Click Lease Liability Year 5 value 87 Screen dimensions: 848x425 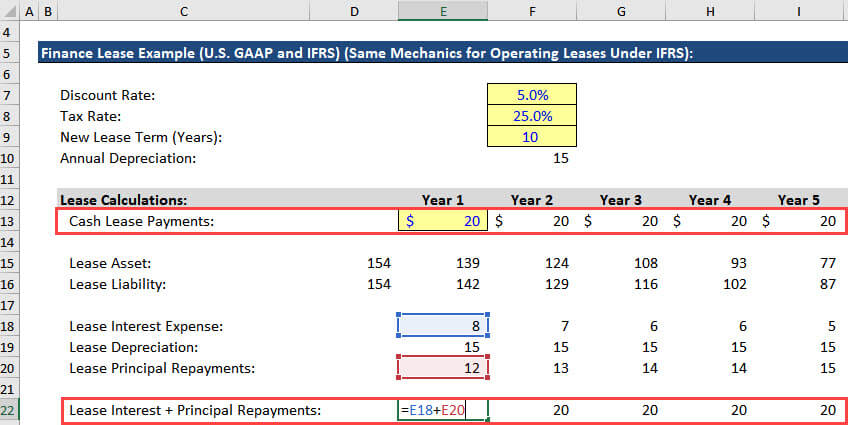tap(827, 284)
